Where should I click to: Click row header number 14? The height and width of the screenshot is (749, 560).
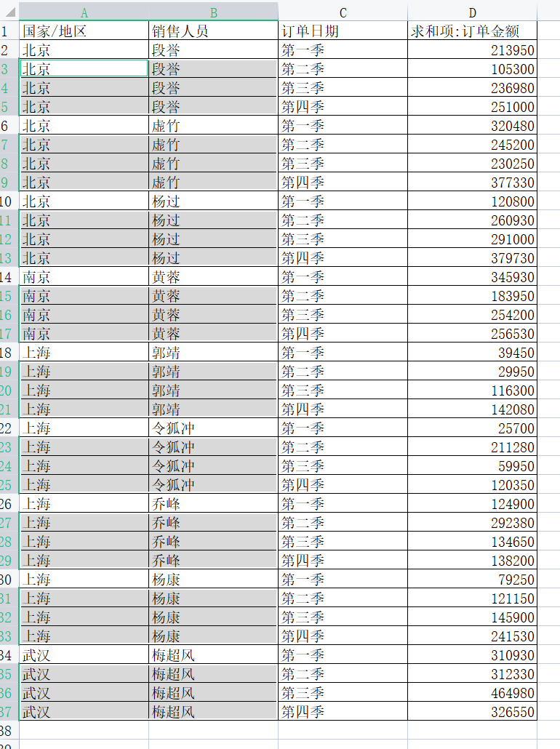[x=9, y=277]
